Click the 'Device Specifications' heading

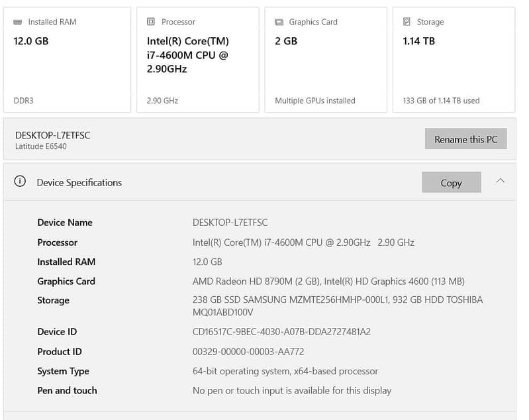(79, 183)
